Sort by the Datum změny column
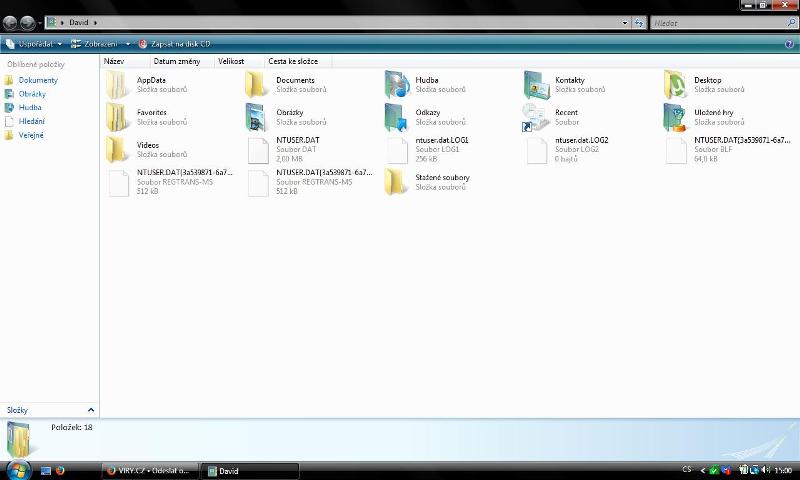This screenshot has width=800, height=480. 176,61
